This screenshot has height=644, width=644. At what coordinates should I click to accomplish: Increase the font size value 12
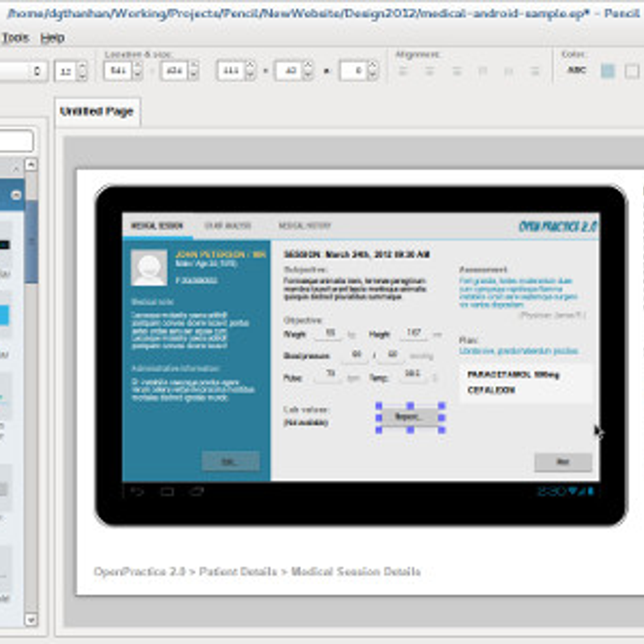82,66
